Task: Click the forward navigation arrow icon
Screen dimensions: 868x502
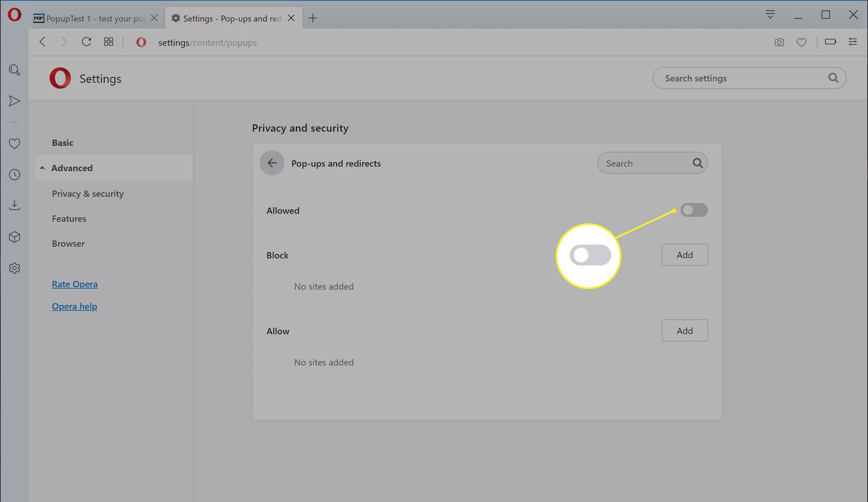Action: click(64, 42)
